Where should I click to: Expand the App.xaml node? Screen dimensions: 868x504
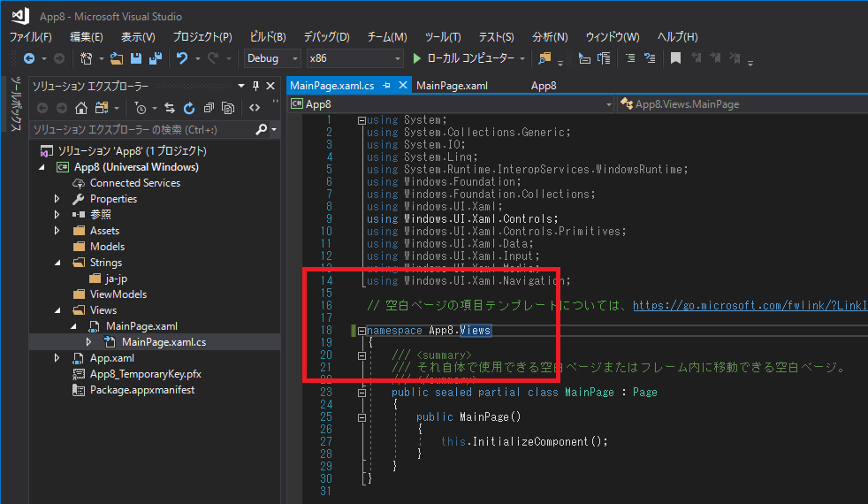click(x=57, y=358)
